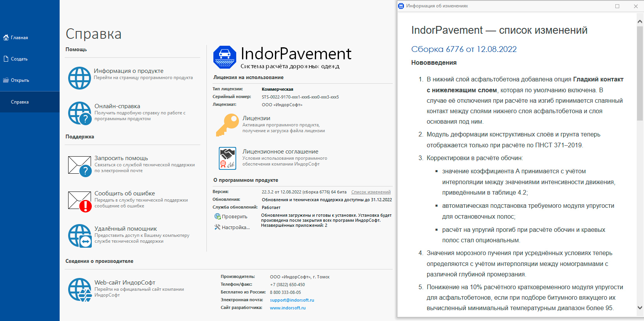Maximize the Информация об изменениях window
Screen dimensions: 644x321
617,6
